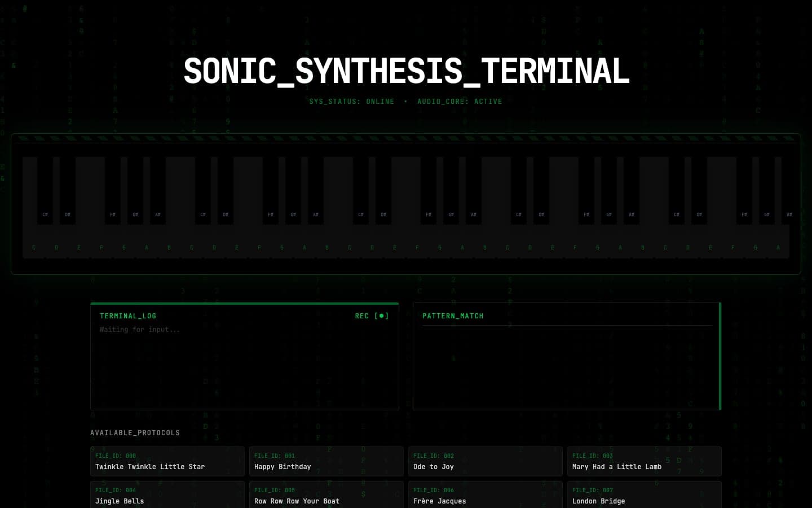The width and height of the screenshot is (812, 508).
Task: Load the London Bridge protocol
Action: [645, 495]
